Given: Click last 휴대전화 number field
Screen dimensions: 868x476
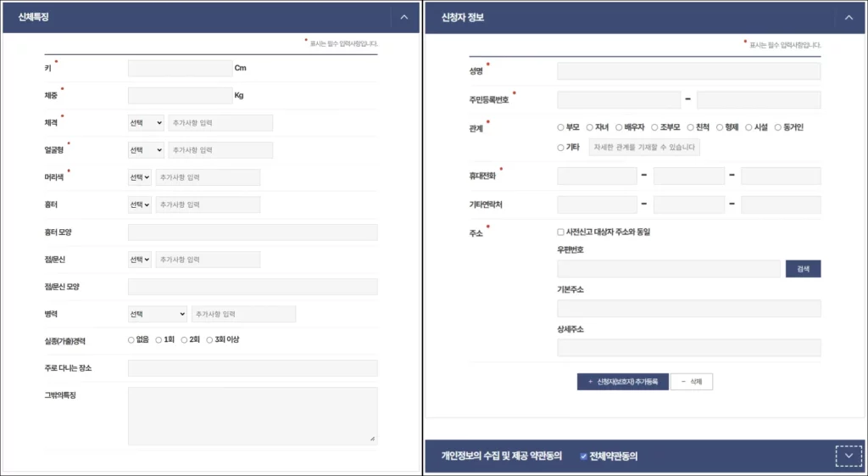Looking at the screenshot, I should 781,176.
